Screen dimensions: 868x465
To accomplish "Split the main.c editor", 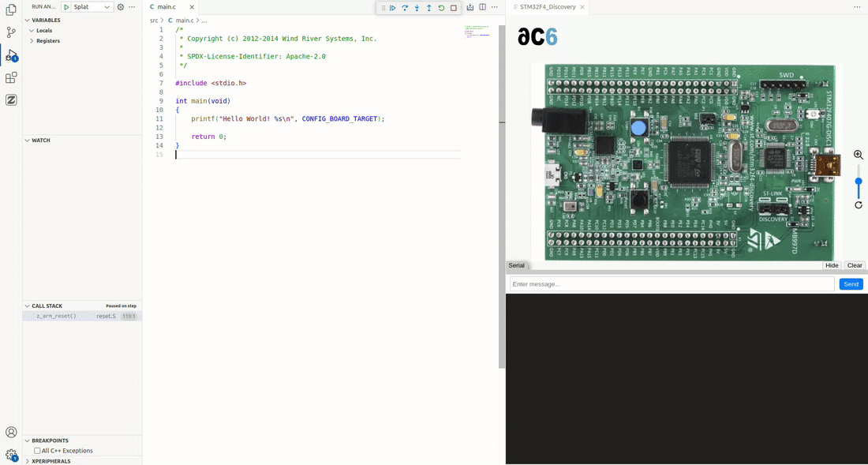I will (483, 7).
